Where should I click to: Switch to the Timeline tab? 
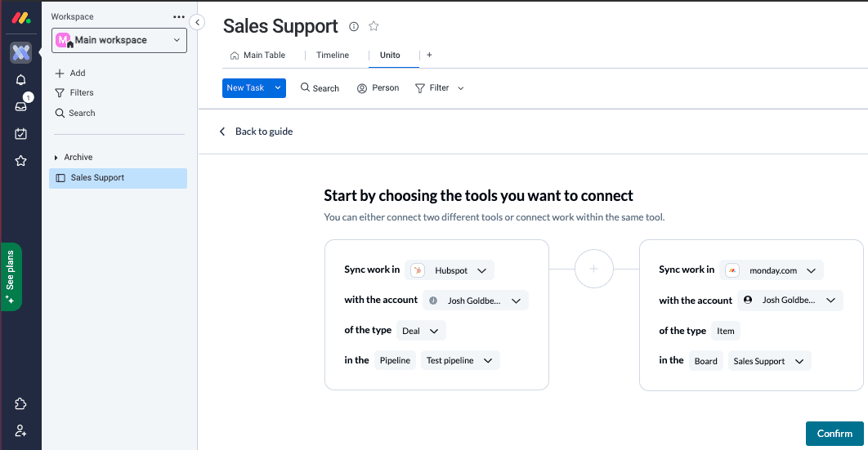pyautogui.click(x=333, y=56)
